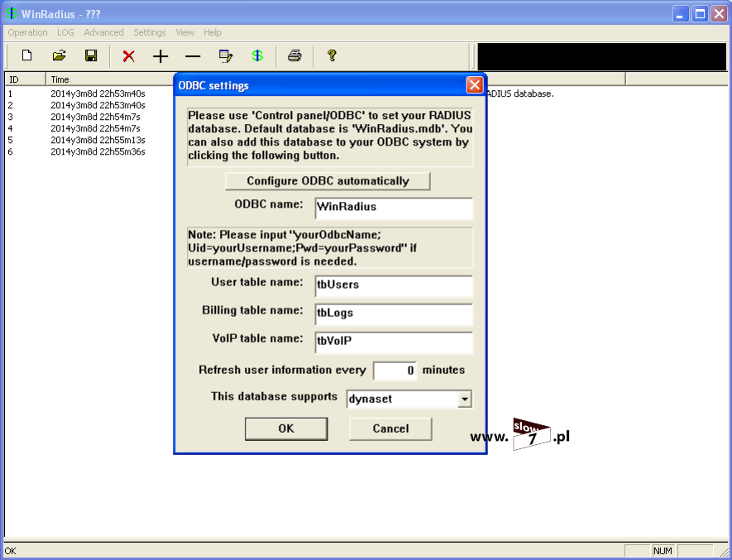732x560 pixels.
Task: Minimize the WinRadius window
Action: [x=680, y=13]
